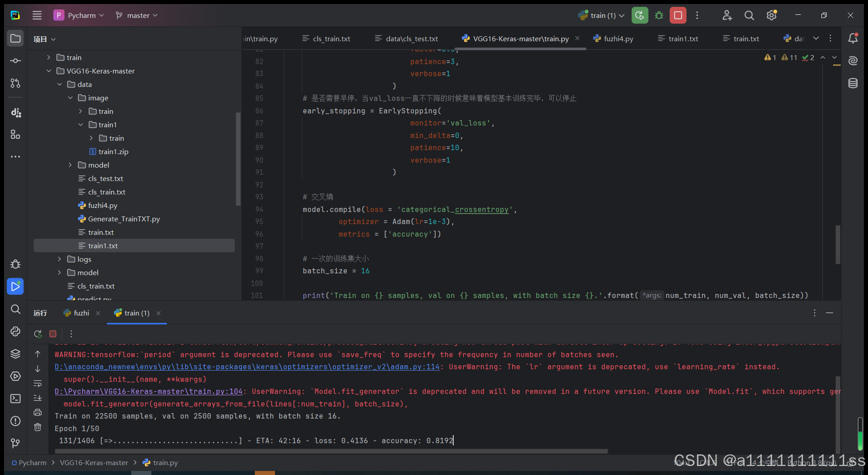Click the console horizontal scrollbar
Image resolution: width=868 pixels, height=475 pixels.
pos(331,451)
